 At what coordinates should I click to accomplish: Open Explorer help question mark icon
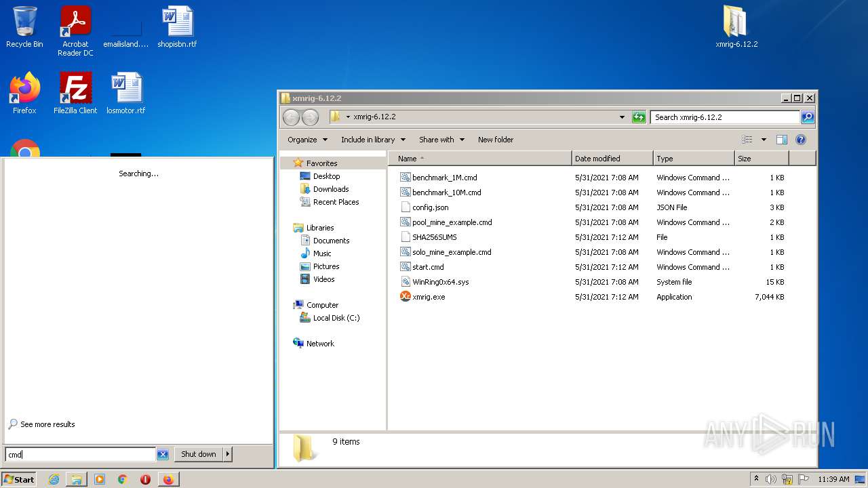[x=800, y=140]
